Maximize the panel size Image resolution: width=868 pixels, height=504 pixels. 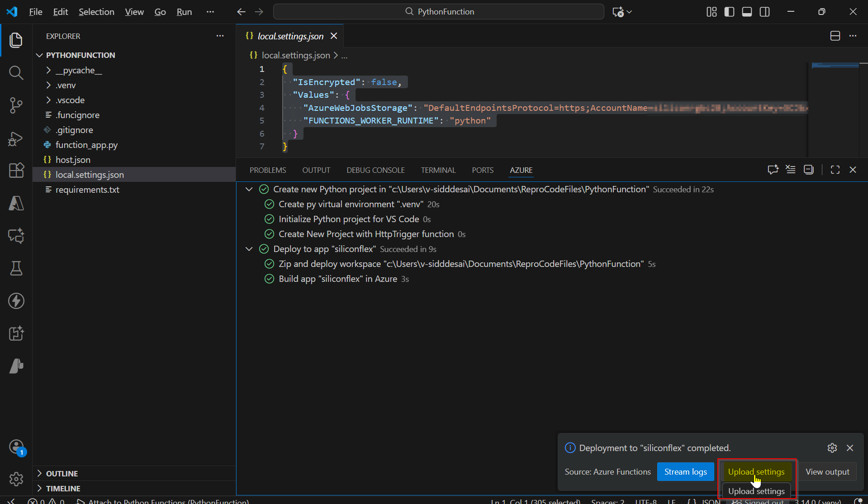(835, 170)
